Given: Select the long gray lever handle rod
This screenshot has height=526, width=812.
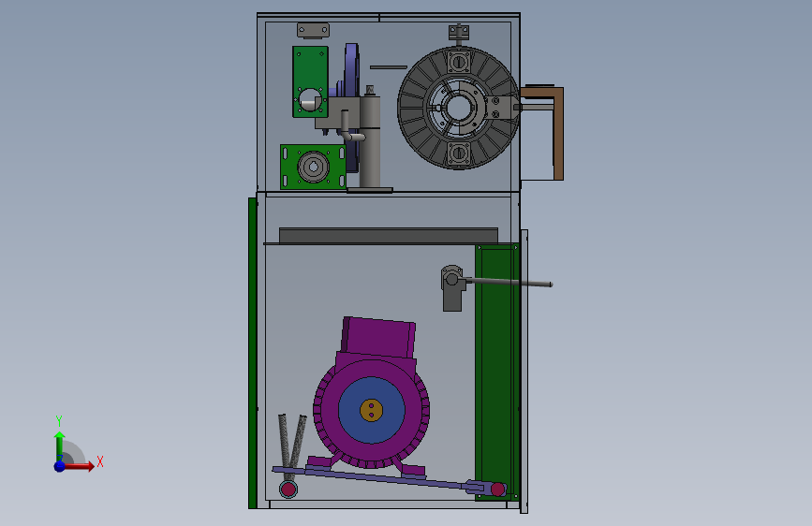Looking at the screenshot, I should (510, 282).
